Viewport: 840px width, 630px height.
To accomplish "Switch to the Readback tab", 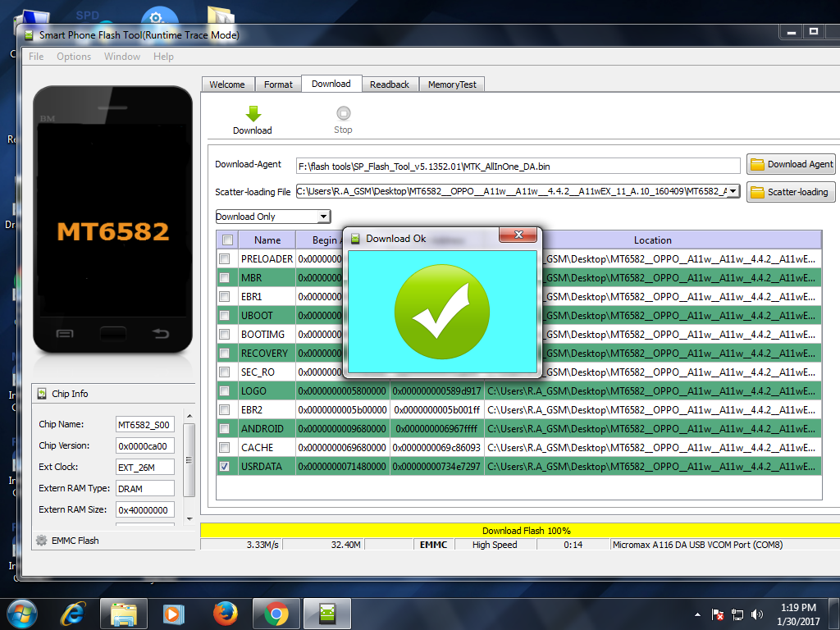I will coord(389,84).
